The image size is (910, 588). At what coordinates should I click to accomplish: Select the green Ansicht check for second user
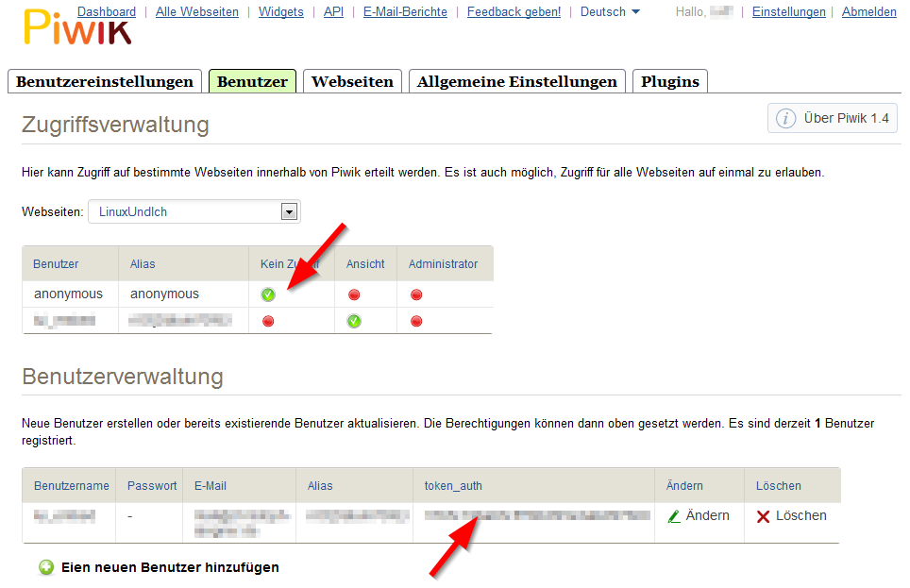click(x=354, y=321)
